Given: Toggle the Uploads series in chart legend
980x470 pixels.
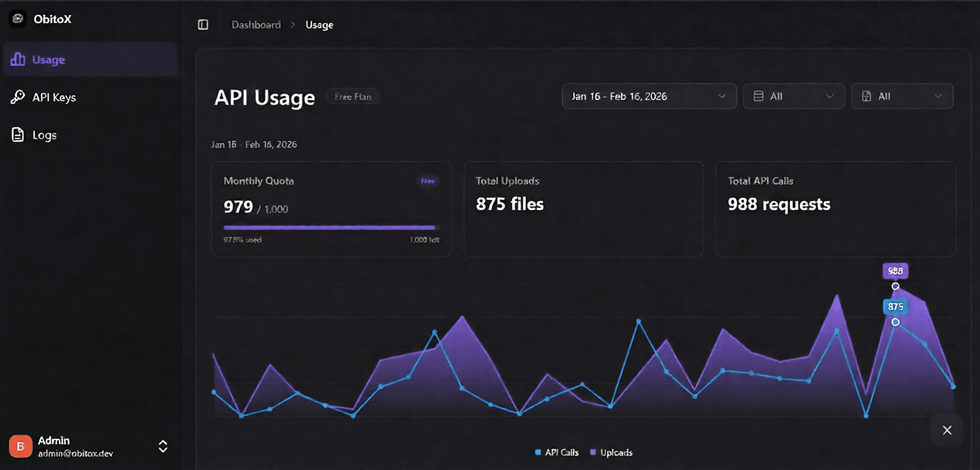Looking at the screenshot, I should [612, 452].
